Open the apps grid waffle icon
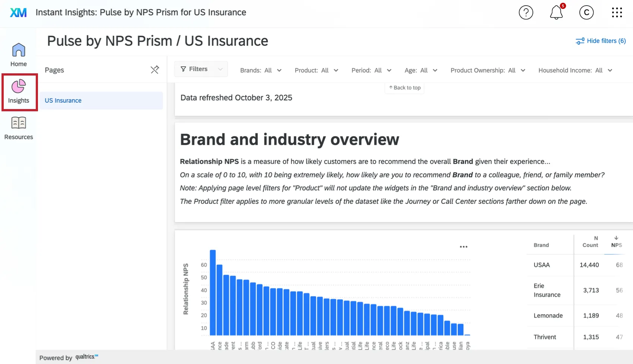 [x=617, y=12]
